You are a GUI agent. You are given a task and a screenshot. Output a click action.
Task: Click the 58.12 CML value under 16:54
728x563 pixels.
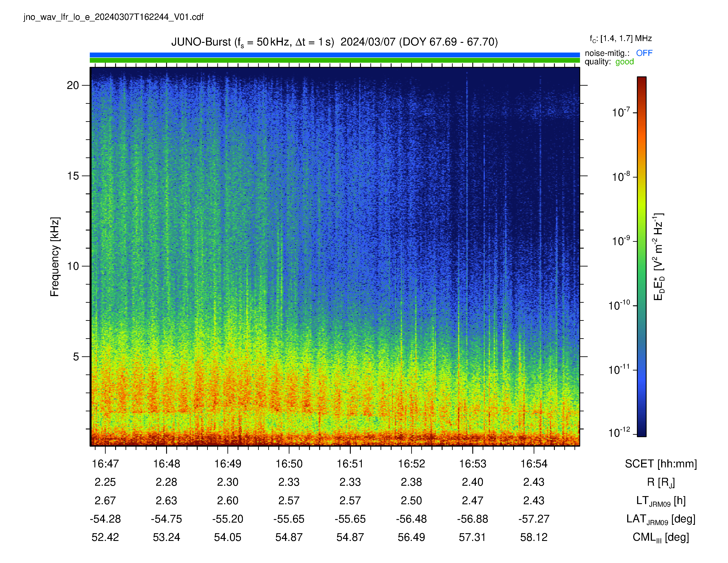pyautogui.click(x=534, y=537)
